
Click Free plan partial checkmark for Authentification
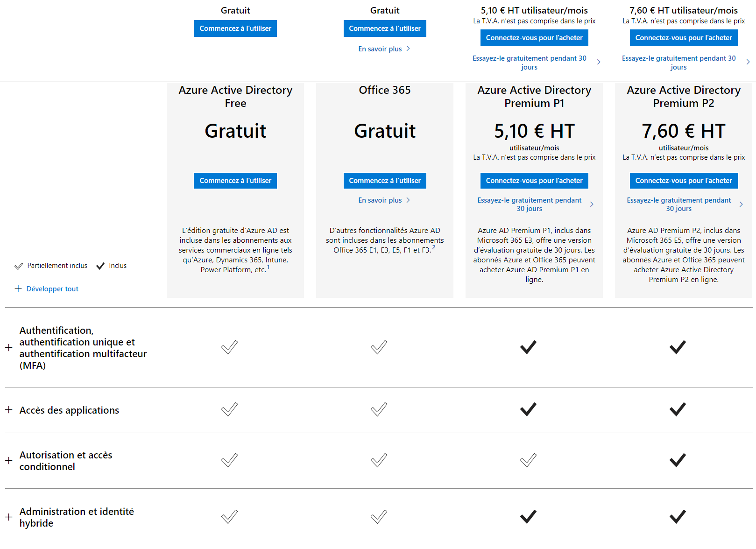pos(229,347)
